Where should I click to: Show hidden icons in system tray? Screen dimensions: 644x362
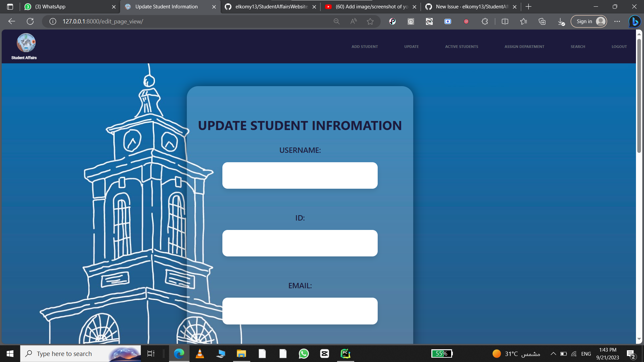(553, 354)
